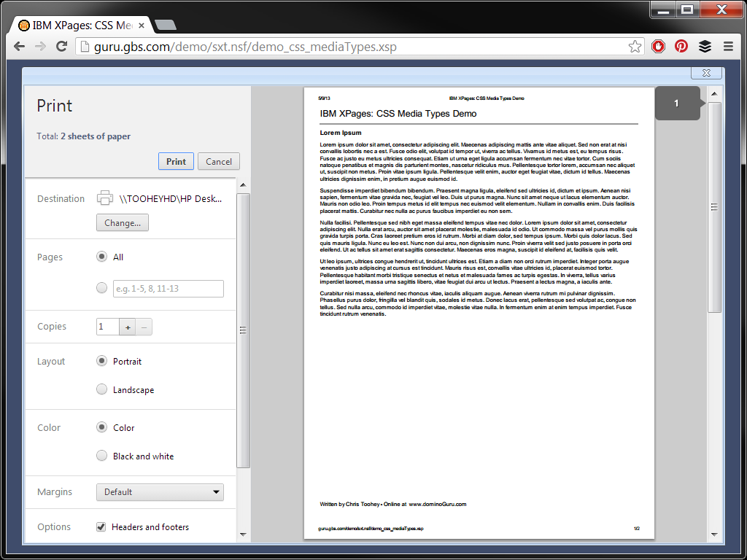Click the Print button
Viewport: 747px width, 560px height.
[176, 161]
